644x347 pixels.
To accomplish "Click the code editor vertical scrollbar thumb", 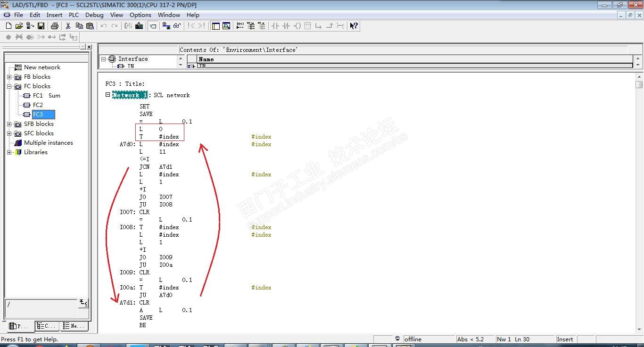I will (639, 85).
